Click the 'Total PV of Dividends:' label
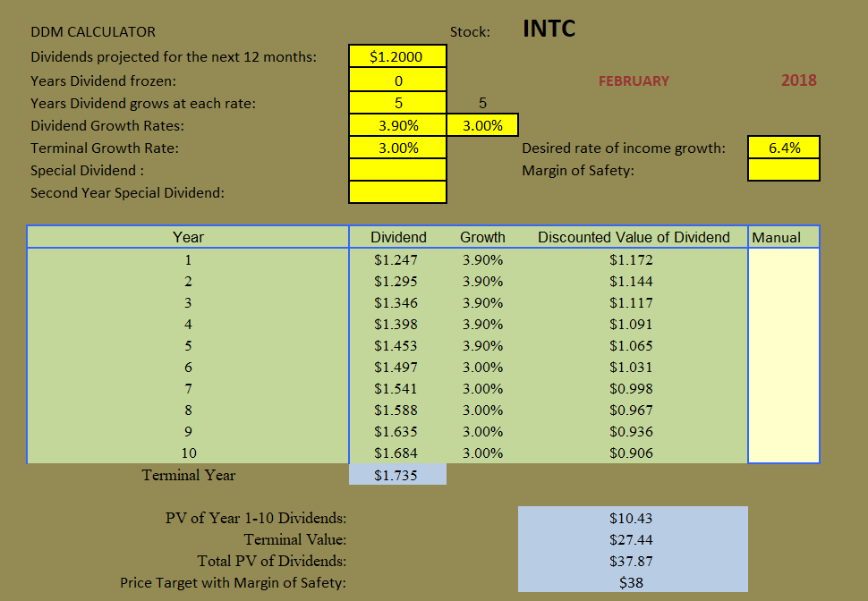868x601 pixels. tap(272, 561)
